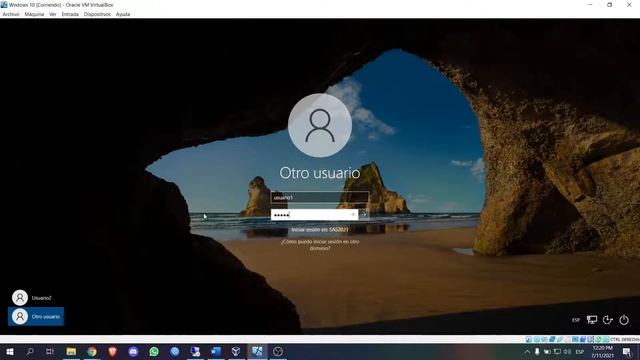Open the blue round app after WhatsApp
The image size is (640, 360).
tap(175, 351)
